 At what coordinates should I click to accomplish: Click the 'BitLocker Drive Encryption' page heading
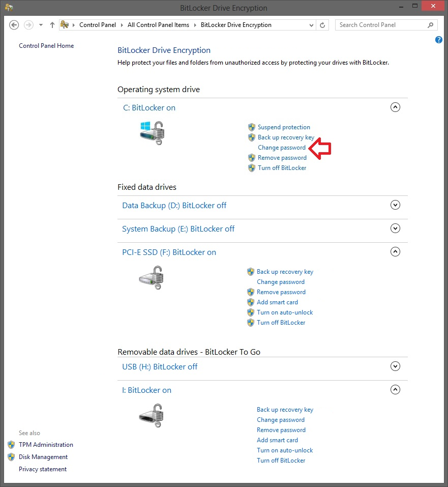164,50
